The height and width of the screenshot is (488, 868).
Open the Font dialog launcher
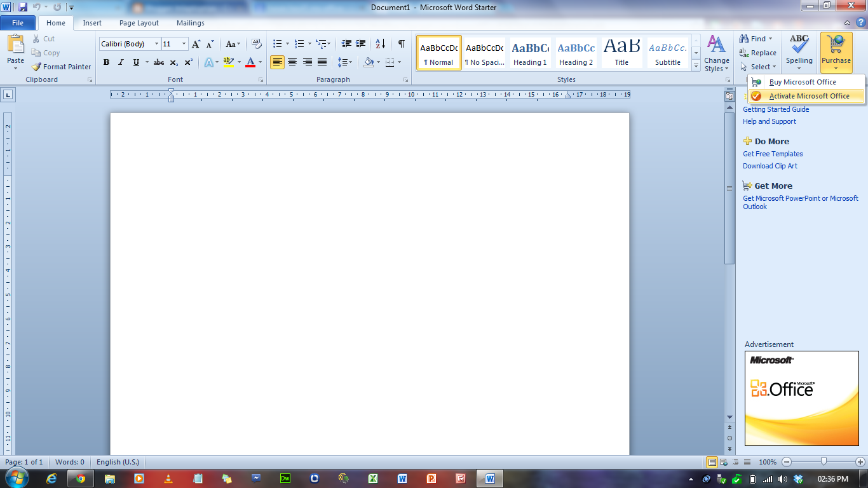[261, 80]
